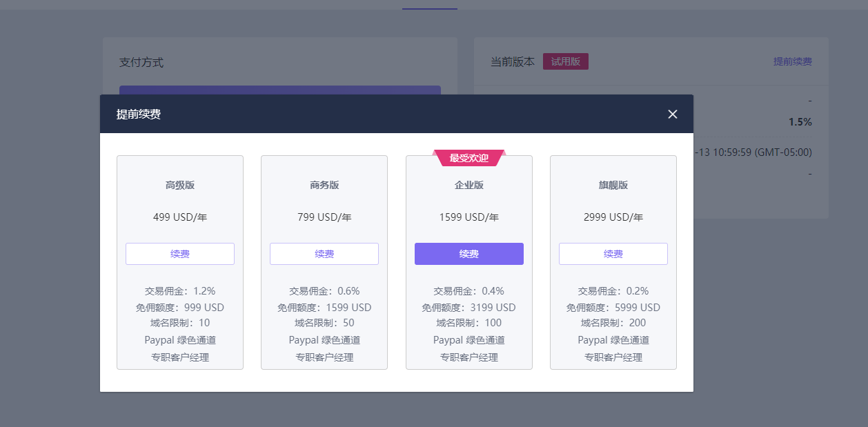Click the 2999 USD/年 price

[x=613, y=217]
